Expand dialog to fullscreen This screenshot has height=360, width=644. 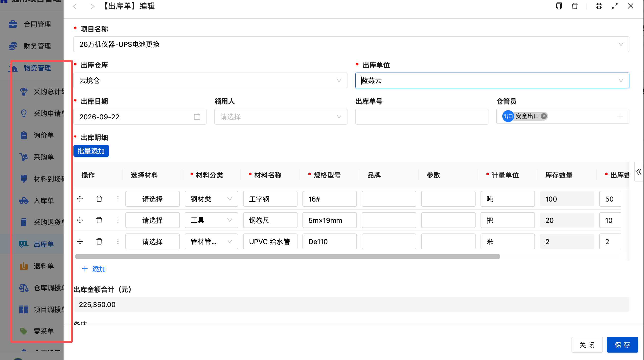[615, 6]
